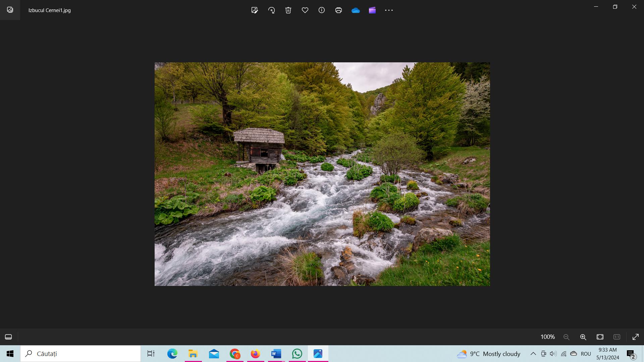Delete the photo with the trash icon

[288, 10]
